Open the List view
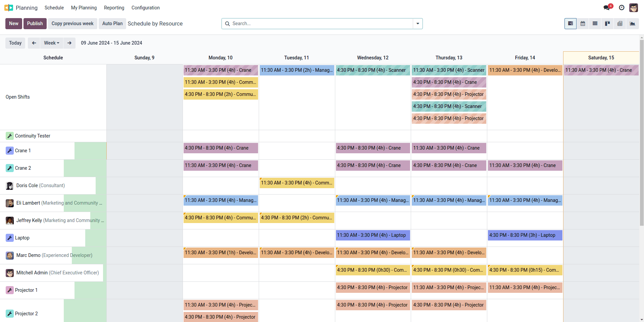The height and width of the screenshot is (322, 644). coord(595,23)
